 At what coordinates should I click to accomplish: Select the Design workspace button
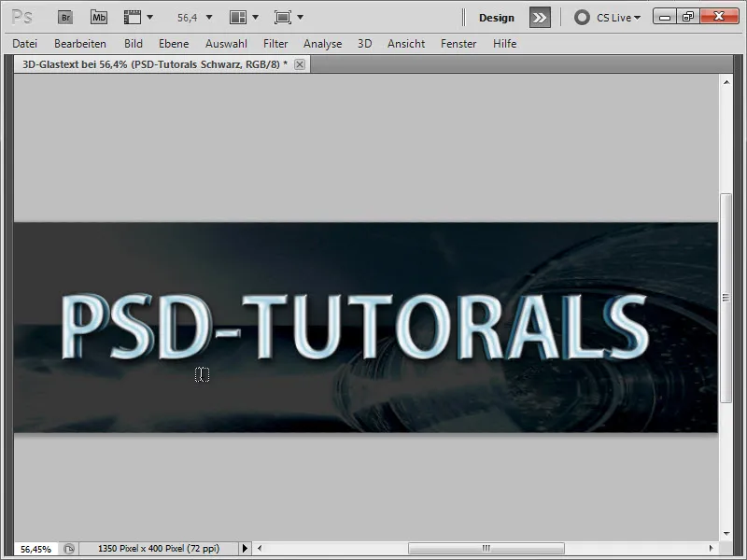pyautogui.click(x=497, y=18)
